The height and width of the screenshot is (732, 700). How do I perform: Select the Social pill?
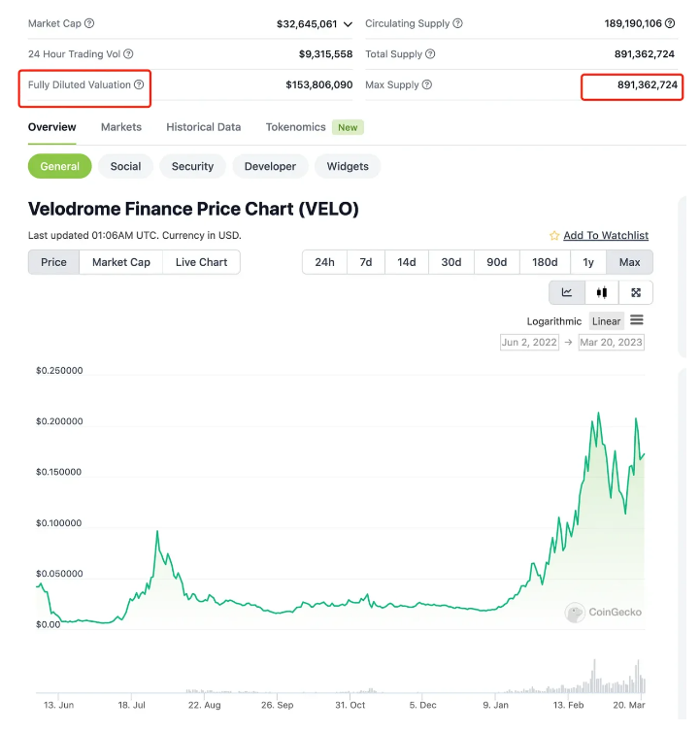[x=125, y=167]
